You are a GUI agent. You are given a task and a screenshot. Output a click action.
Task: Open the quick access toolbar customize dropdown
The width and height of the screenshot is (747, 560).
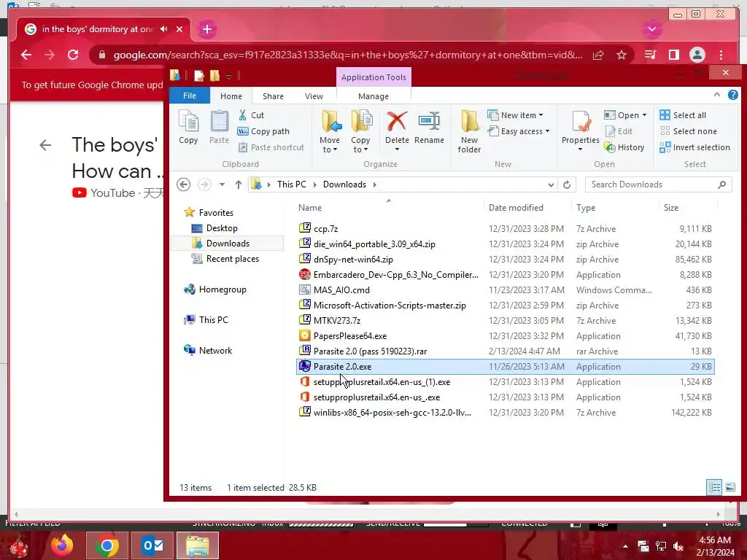pyautogui.click(x=228, y=76)
